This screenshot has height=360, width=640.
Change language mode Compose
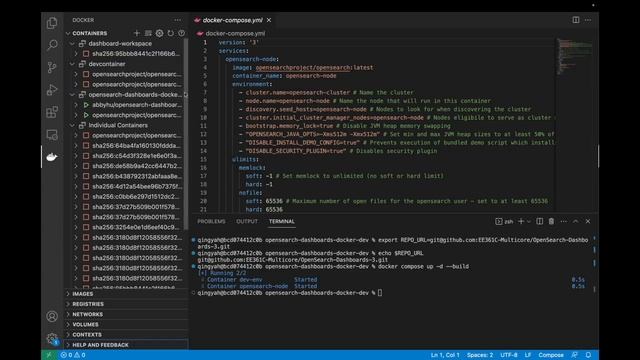(x=551, y=355)
